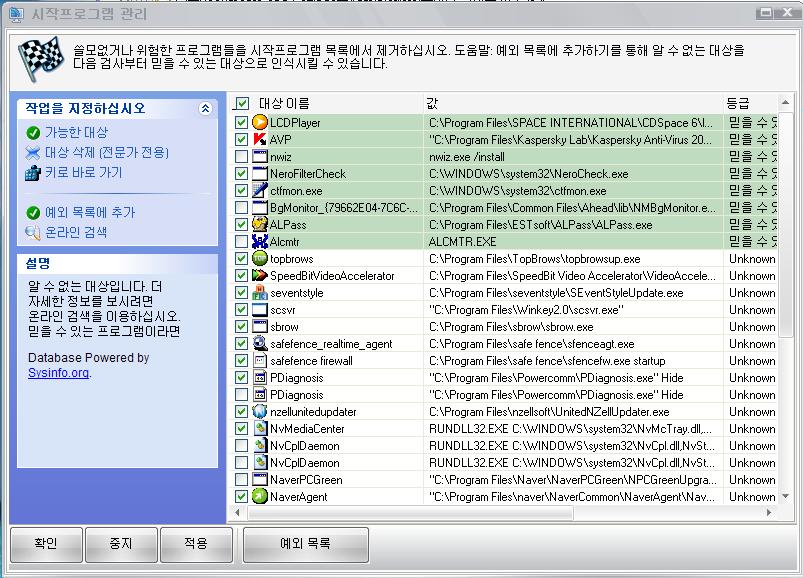
Task: Click the sbrow window icon
Action: click(260, 326)
